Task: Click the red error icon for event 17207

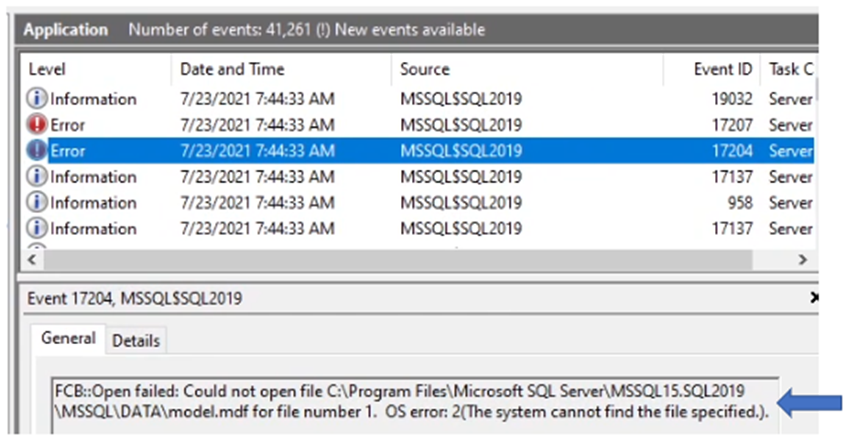Action: tap(38, 125)
